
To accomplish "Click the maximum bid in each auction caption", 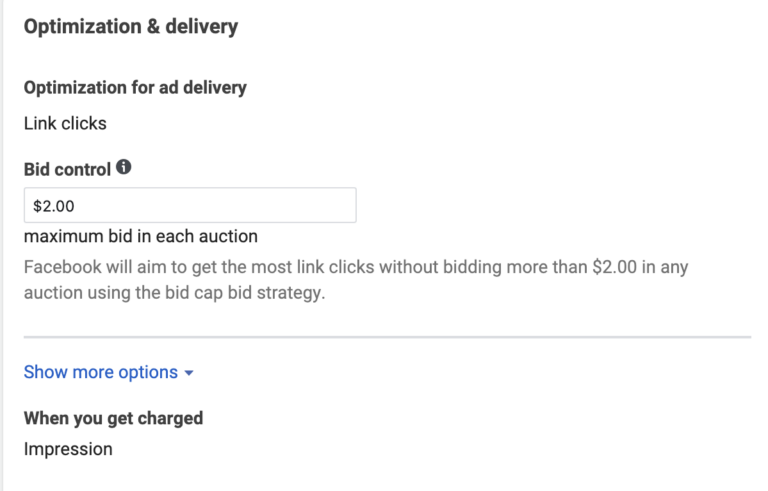I will tap(141, 237).
